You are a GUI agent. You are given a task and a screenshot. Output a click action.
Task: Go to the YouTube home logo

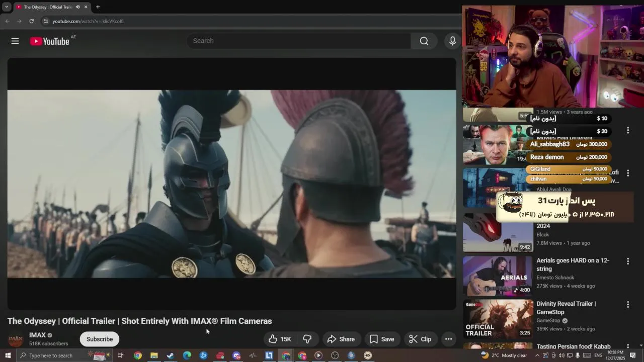(x=49, y=41)
